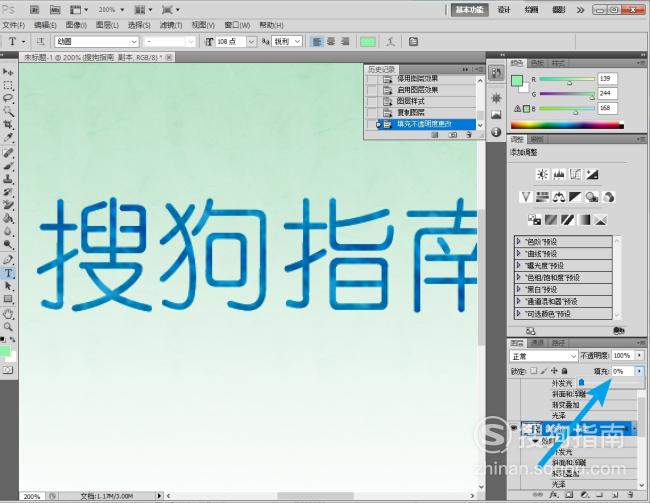Open the anti-aliasing 锐利 dropdown
The width and height of the screenshot is (650, 503).
click(297, 41)
